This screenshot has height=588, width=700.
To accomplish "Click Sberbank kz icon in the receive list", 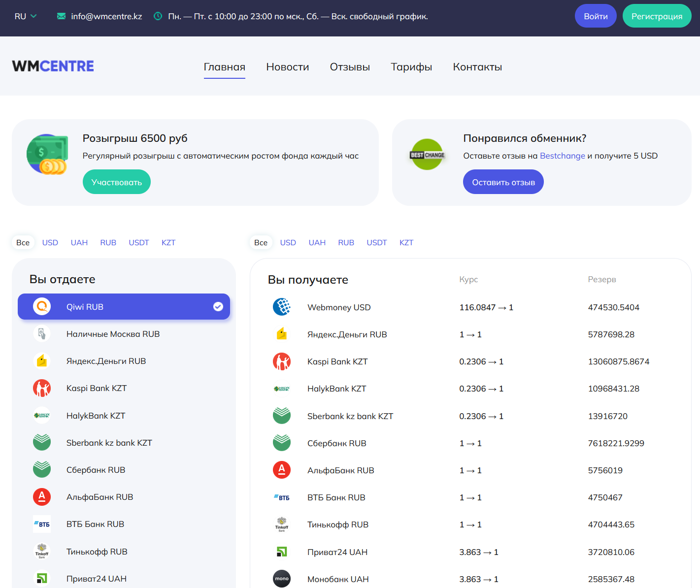I will (x=282, y=416).
